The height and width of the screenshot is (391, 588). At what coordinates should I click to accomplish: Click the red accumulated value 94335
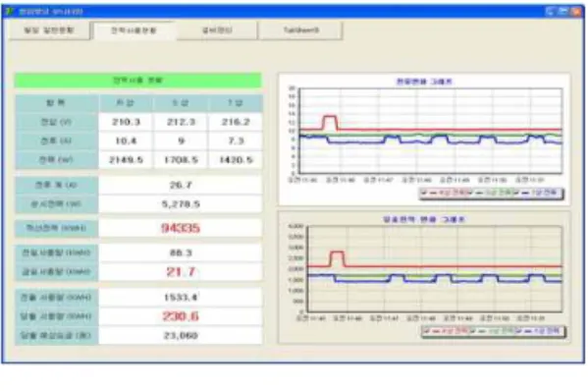(181, 228)
